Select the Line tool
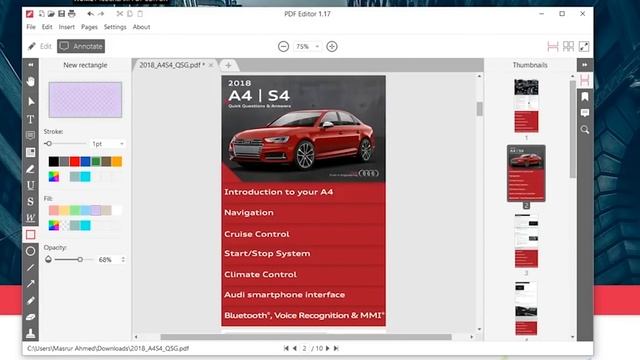640x360 pixels. (x=31, y=268)
